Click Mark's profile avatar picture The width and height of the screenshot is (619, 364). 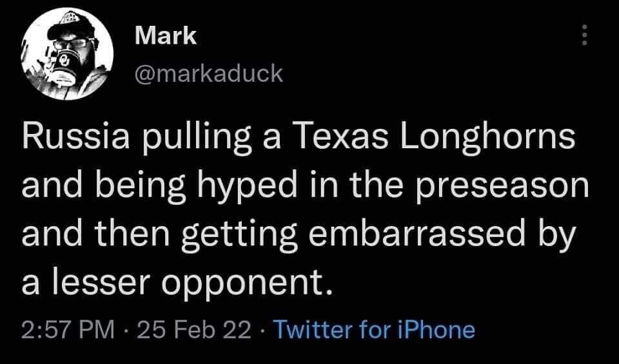click(66, 54)
